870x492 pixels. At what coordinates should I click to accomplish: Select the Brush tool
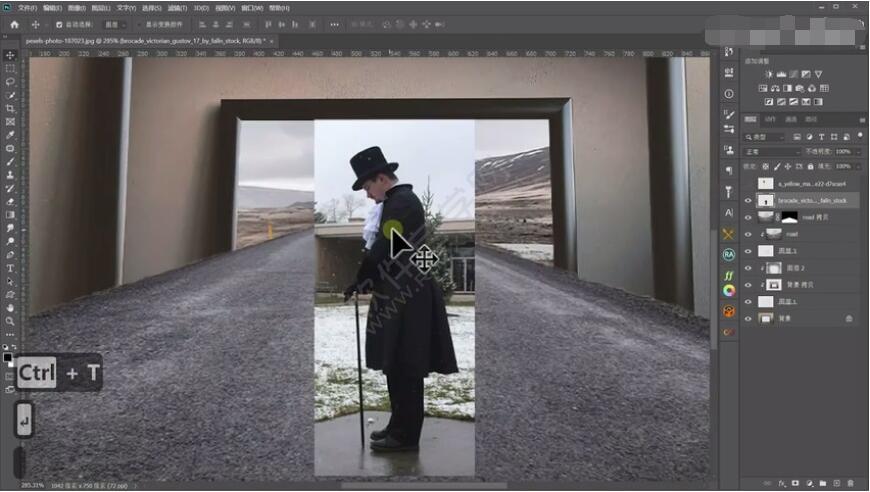pos(10,161)
